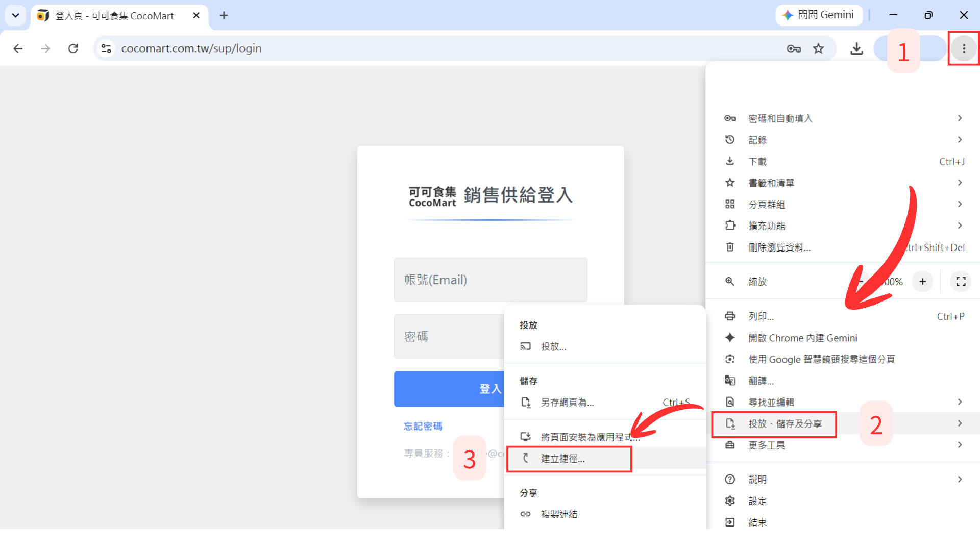Open Passwords and autofill submenu
The image size is (980, 551).
[x=842, y=118]
